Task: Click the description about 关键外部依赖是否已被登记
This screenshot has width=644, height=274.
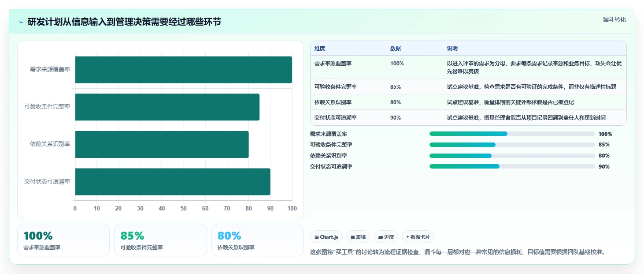Action: point(511,102)
